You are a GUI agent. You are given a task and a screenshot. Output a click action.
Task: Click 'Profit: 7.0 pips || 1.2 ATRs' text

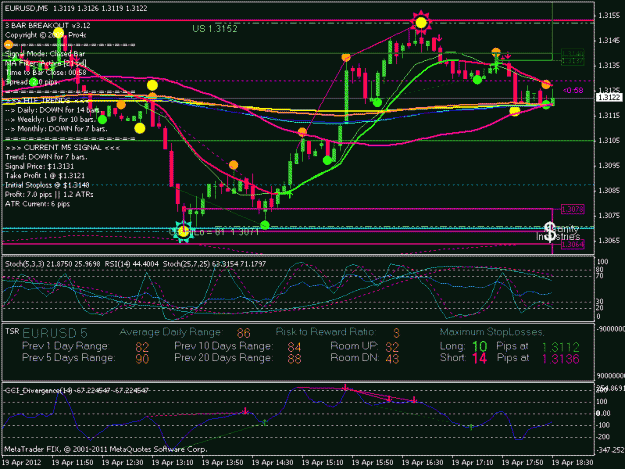coord(49,194)
